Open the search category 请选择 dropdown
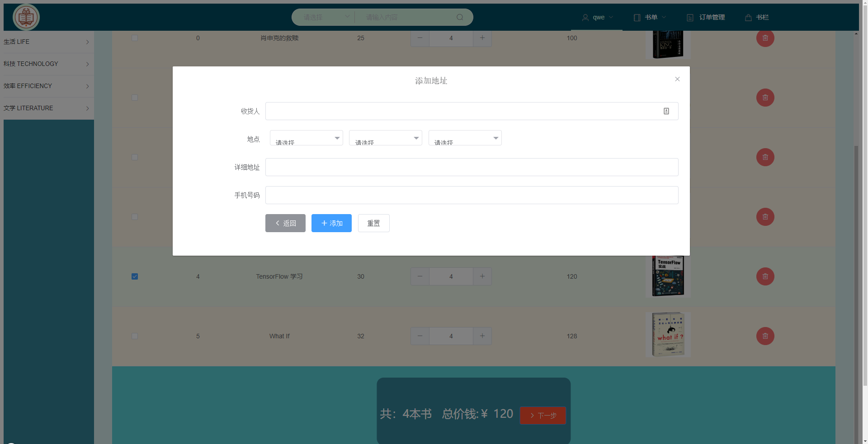The image size is (868, 444). 326,17
